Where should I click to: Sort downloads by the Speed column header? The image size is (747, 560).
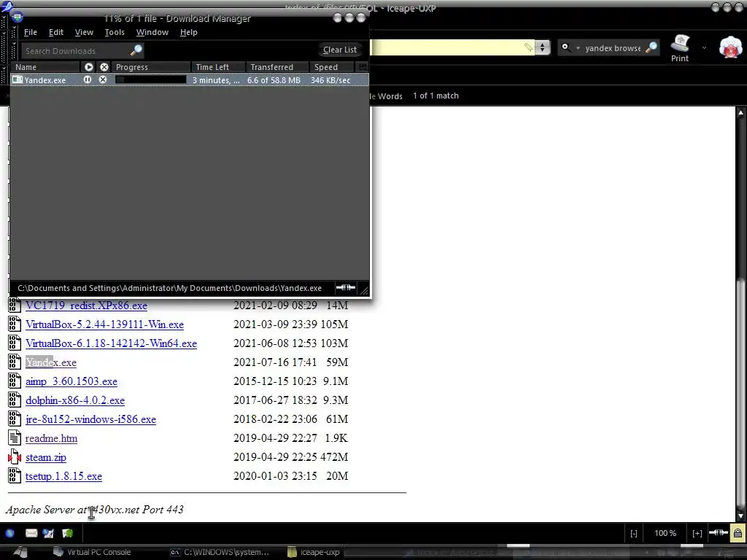(332, 67)
